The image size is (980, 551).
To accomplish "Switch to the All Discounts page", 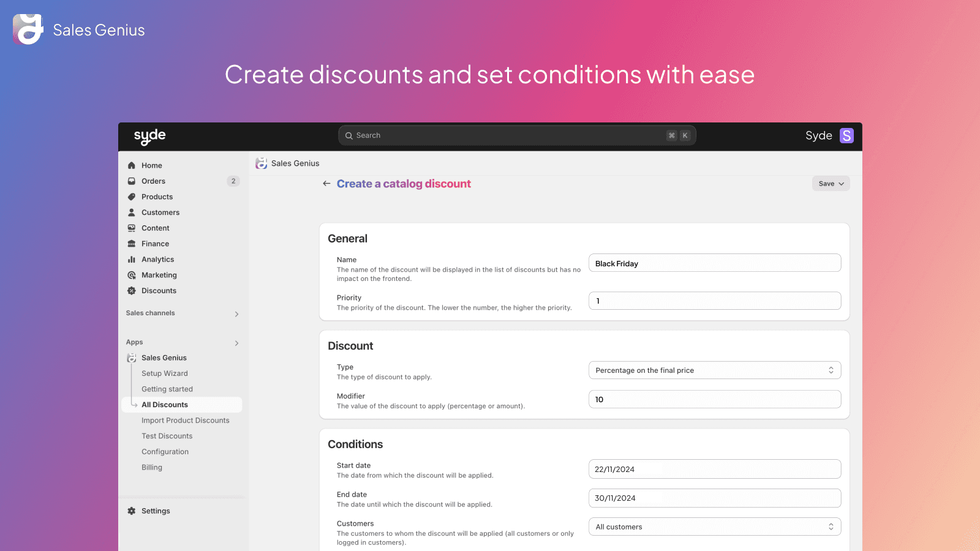I will [x=165, y=404].
